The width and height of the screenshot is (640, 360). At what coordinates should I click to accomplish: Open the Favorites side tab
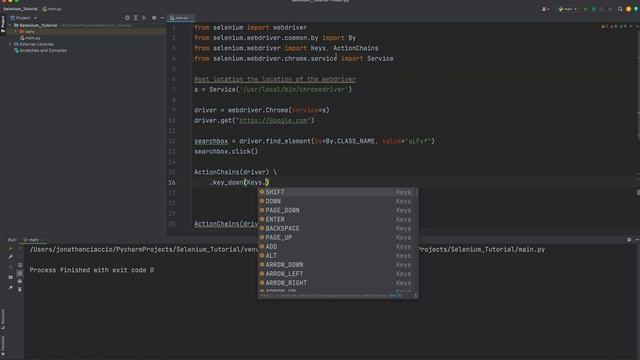(x=2, y=346)
